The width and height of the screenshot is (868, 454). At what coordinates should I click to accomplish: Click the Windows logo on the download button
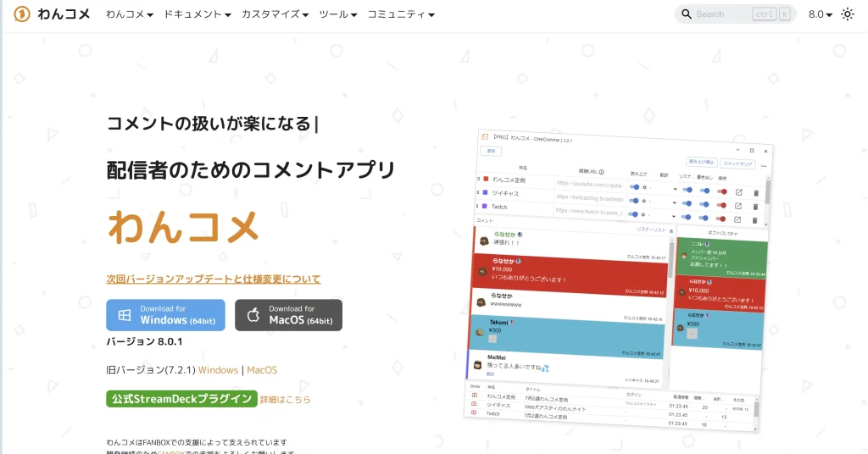point(124,315)
